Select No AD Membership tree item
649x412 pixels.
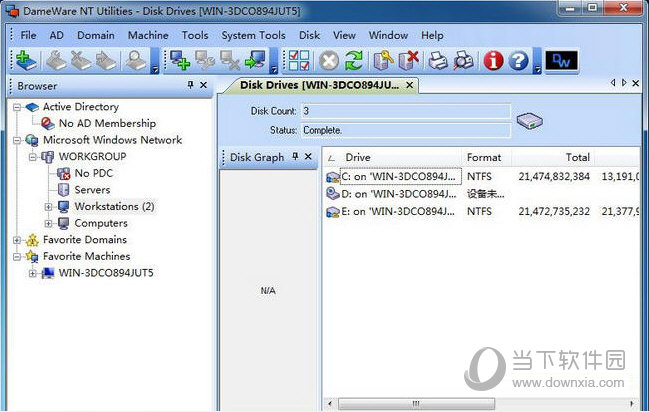tap(107, 123)
